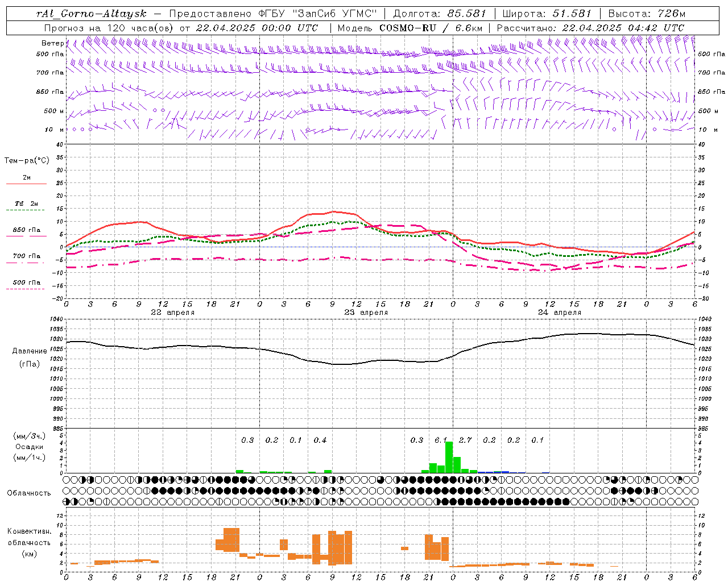
Task: Click the Осадки precipitation panel label
Action: coord(29,447)
